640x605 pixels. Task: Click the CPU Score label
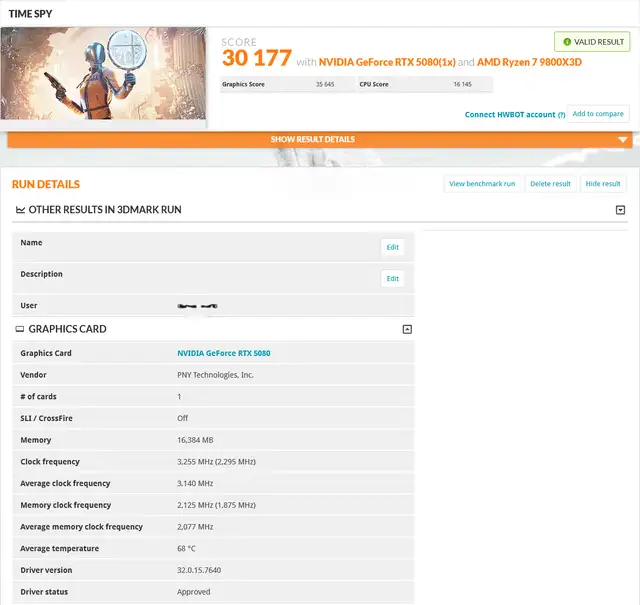click(x=374, y=85)
